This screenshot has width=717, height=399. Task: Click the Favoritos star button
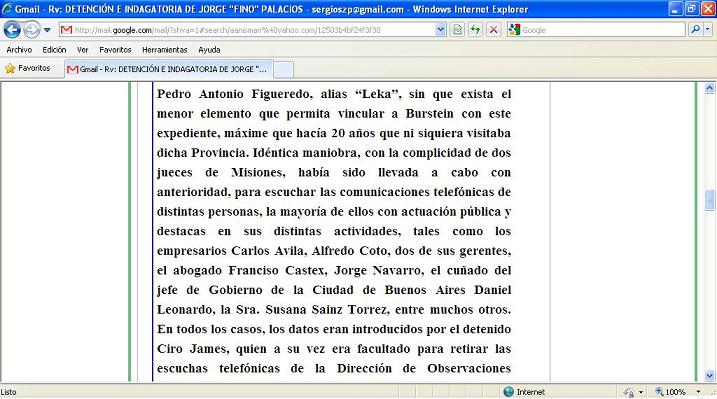(x=27, y=68)
